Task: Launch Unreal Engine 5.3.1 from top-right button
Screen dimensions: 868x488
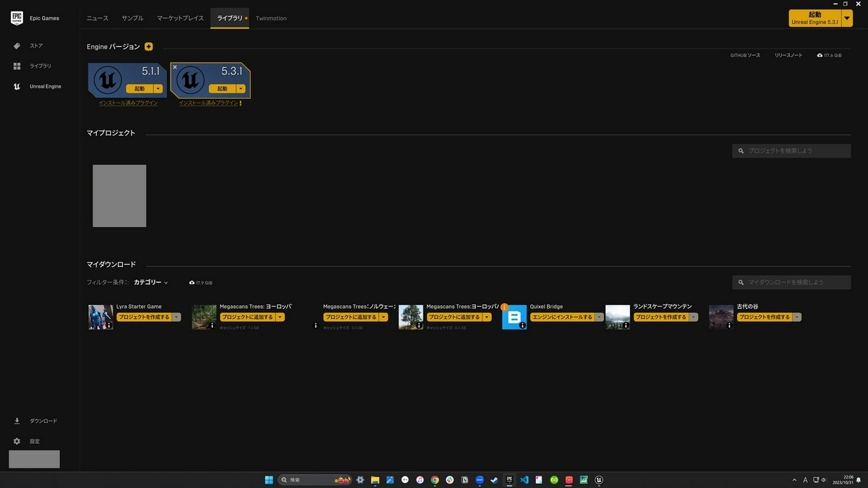Action: 815,18
